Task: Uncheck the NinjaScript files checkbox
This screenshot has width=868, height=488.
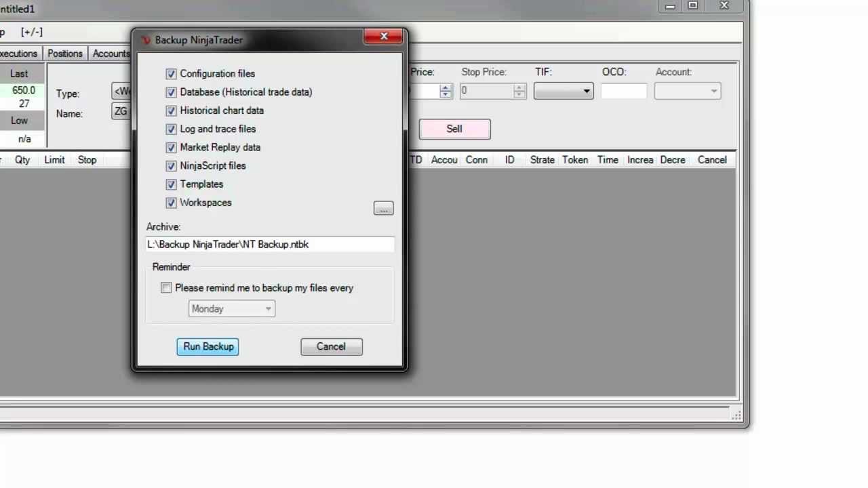Action: click(171, 165)
